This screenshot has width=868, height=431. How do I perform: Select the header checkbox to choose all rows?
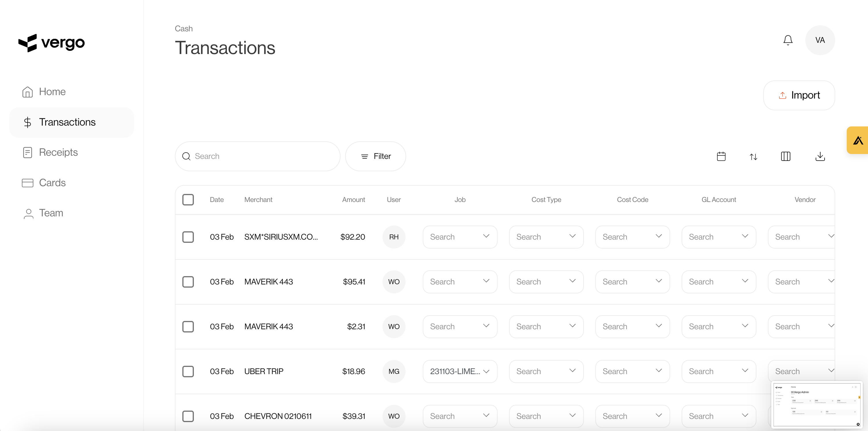pos(188,199)
